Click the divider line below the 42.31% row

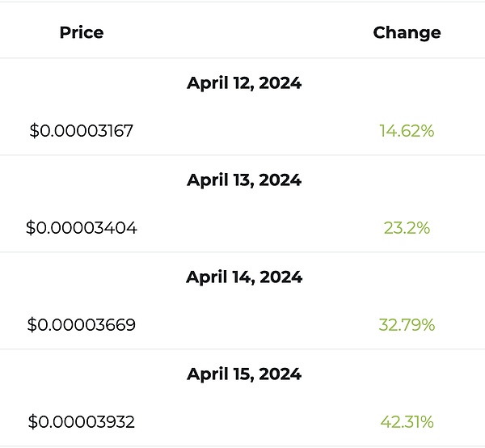pos(242,446)
